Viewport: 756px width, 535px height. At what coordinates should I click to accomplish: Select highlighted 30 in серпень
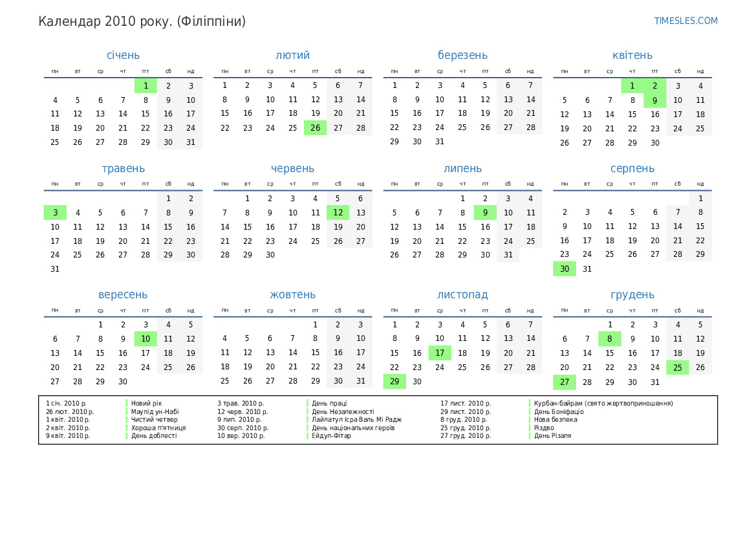564,269
